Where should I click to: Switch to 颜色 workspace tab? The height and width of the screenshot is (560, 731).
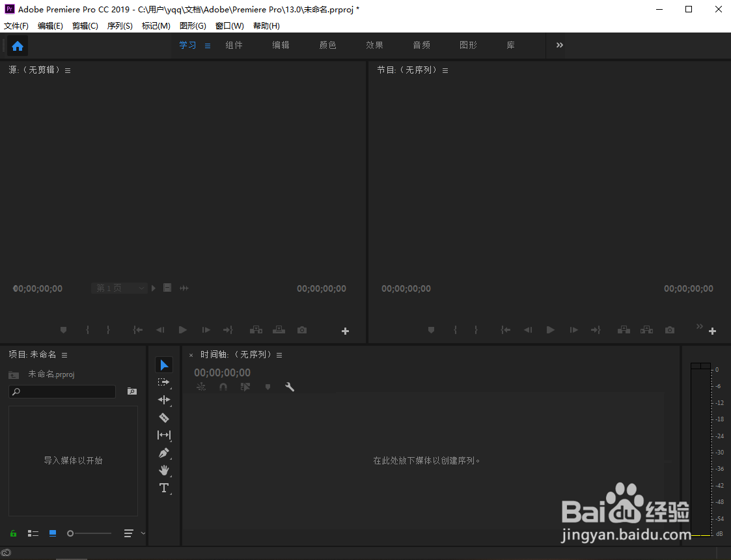(327, 45)
